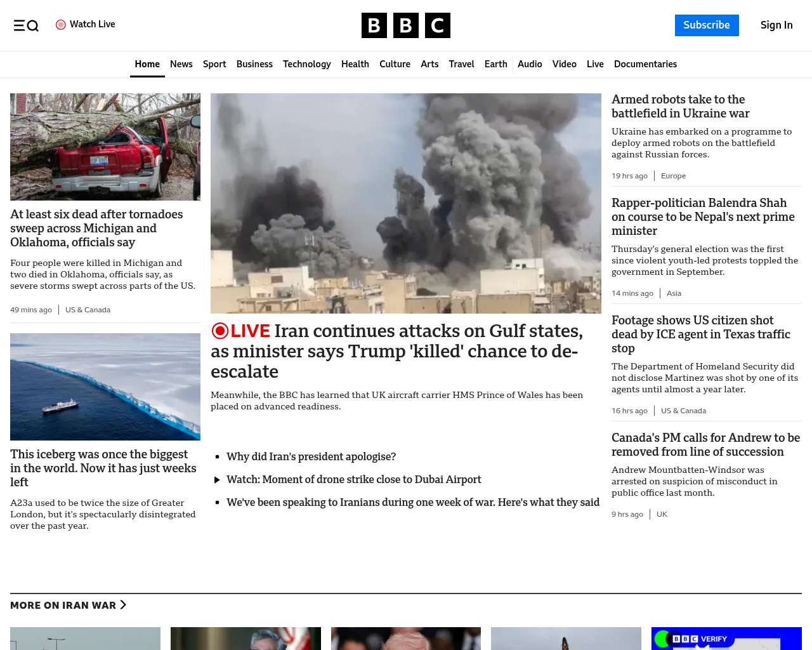Click the red LIVE indicator icon
The image size is (812, 650).
click(x=220, y=331)
